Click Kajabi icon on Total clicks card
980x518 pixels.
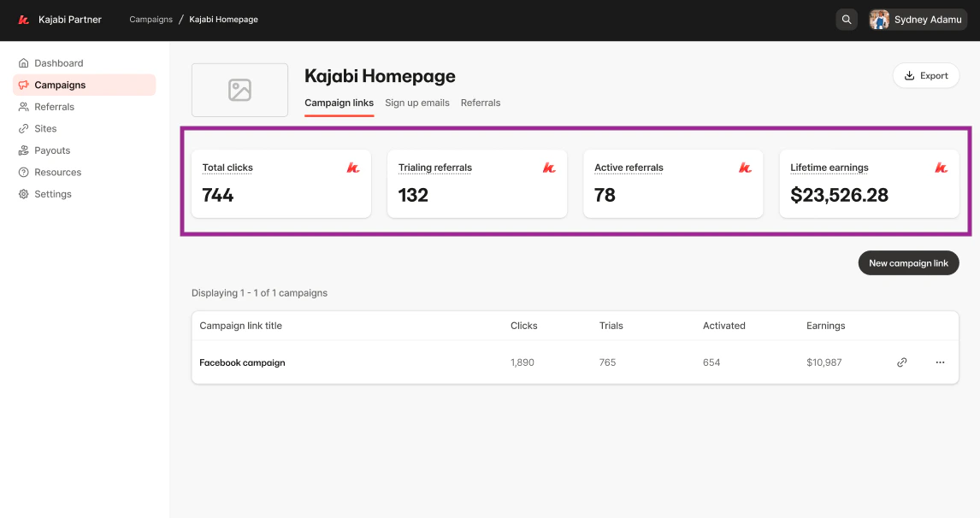click(353, 168)
